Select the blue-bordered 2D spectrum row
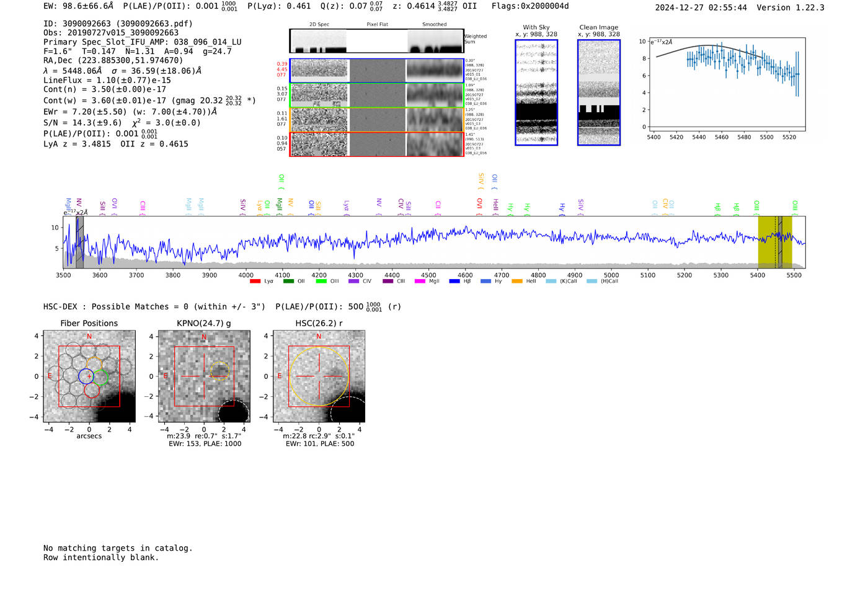Image resolution: width=868 pixels, height=591 pixels. (377, 71)
